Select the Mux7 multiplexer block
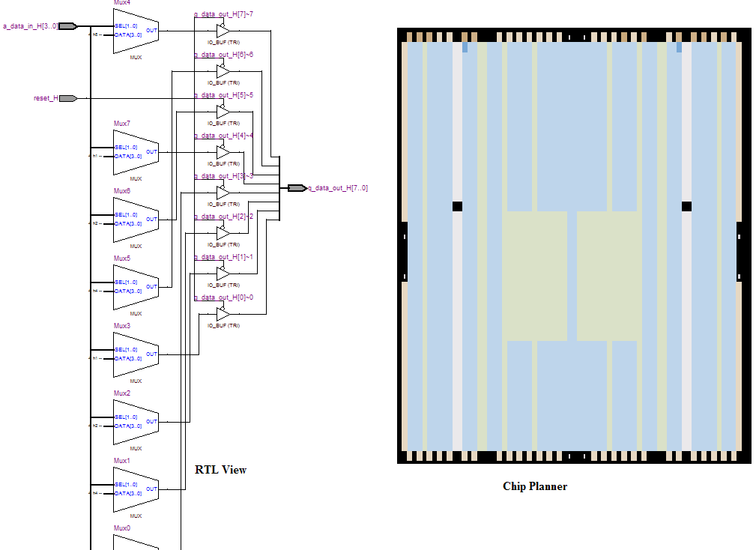This screenshot has height=550, width=756. pos(136,152)
